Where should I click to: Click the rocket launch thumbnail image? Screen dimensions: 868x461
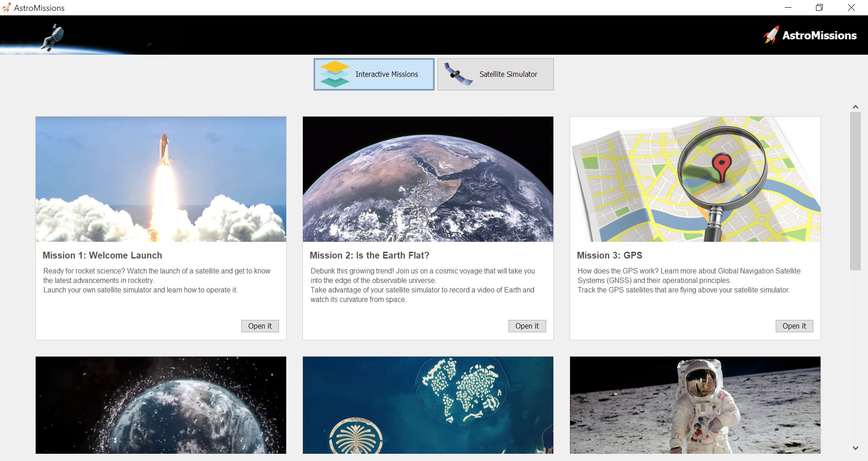coord(161,179)
